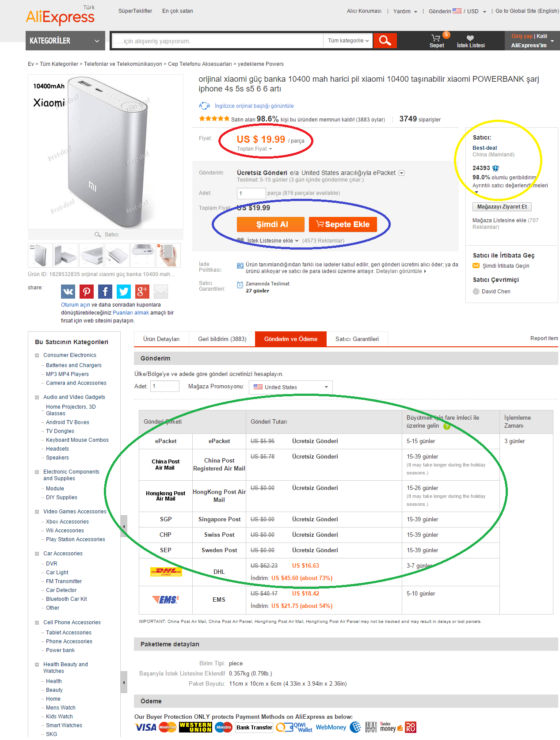This screenshot has width=560, height=740.
Task: Click the David Chen online status icon
Action: click(476, 291)
